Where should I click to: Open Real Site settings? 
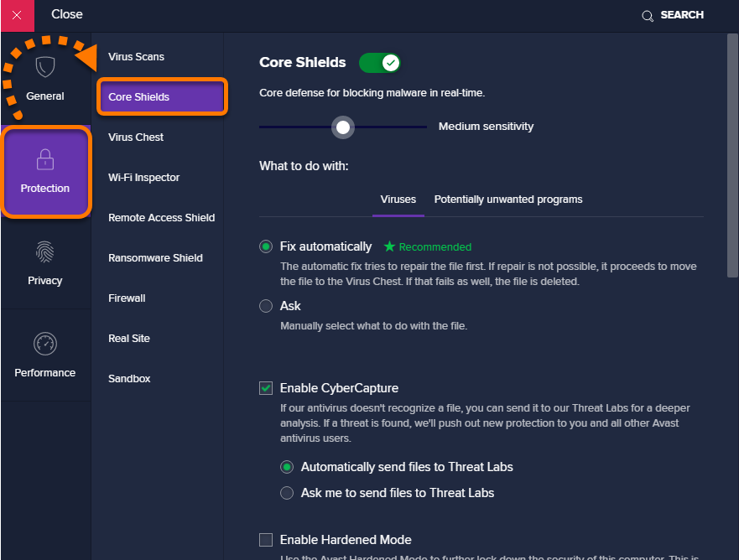(128, 339)
